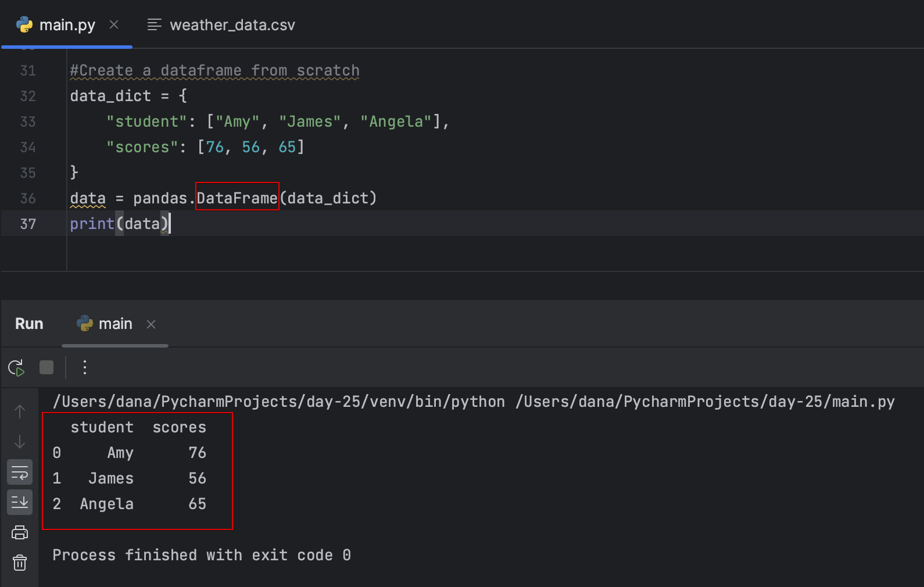Click the pandas module name on line 36
924x587 pixels.
pyautogui.click(x=160, y=198)
